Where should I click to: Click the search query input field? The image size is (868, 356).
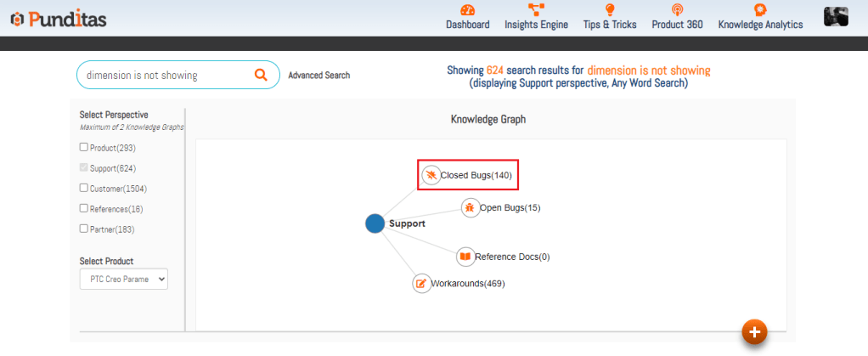pos(166,75)
